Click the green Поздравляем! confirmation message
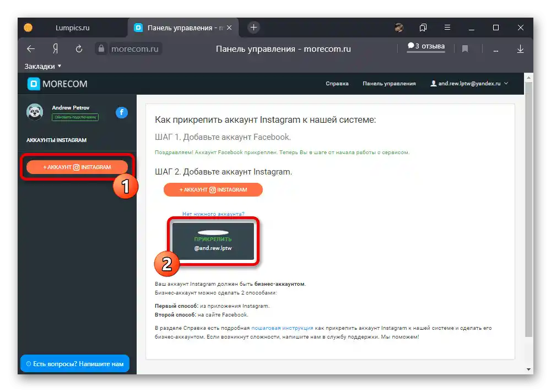This screenshot has height=392, width=551. tap(282, 152)
